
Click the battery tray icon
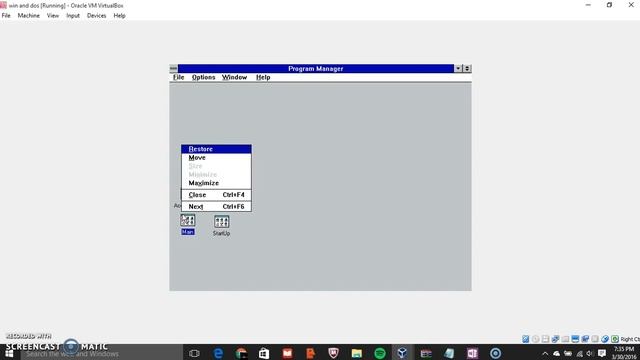pyautogui.click(x=568, y=353)
